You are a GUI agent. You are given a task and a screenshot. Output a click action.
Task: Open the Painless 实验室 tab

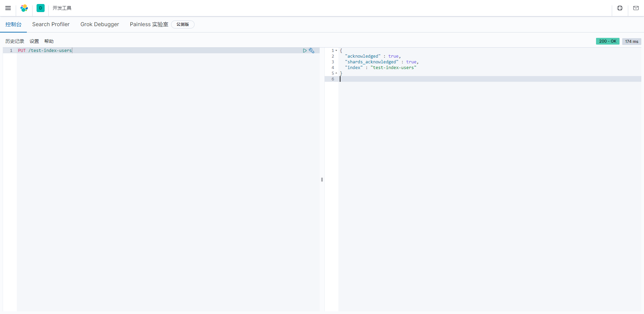(149, 24)
